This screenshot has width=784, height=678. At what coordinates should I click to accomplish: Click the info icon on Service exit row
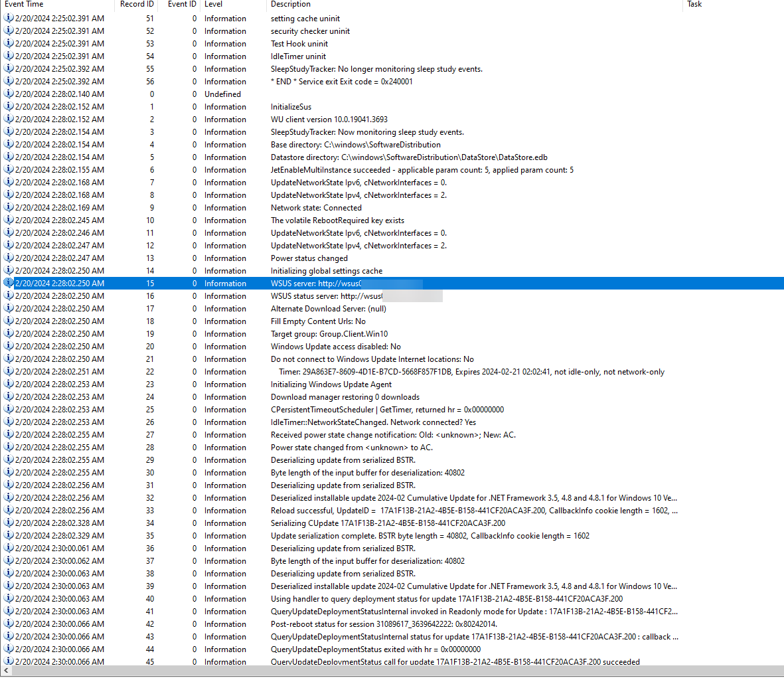tap(9, 81)
